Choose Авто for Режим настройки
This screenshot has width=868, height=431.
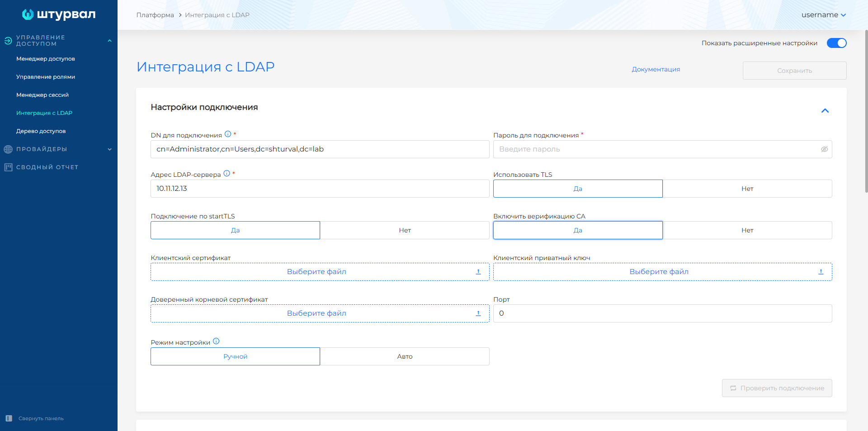(x=405, y=356)
